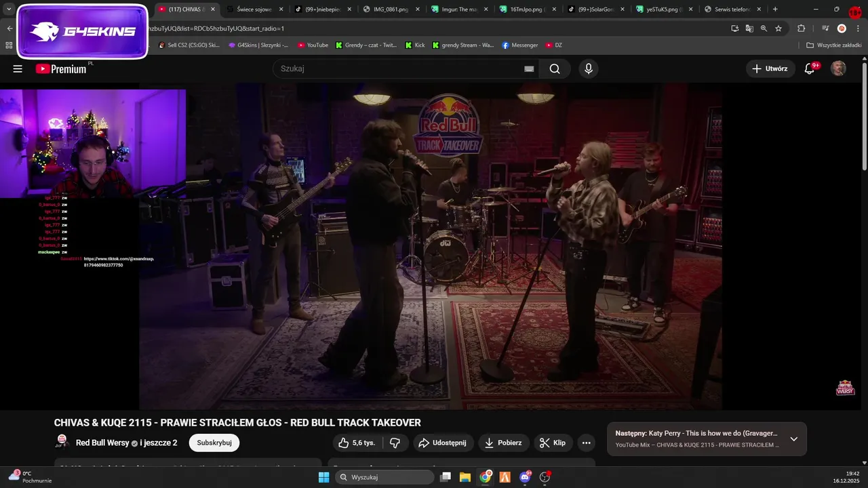This screenshot has width=868, height=488.
Task: Go to YouTube Premium home logo
Action: [61, 68]
